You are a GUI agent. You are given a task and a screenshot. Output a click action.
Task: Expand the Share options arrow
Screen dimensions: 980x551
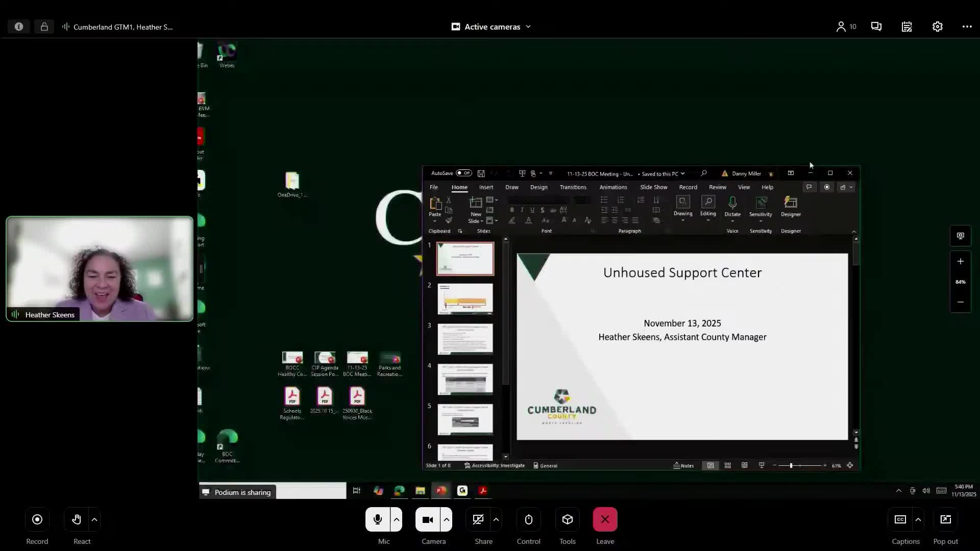click(x=496, y=519)
